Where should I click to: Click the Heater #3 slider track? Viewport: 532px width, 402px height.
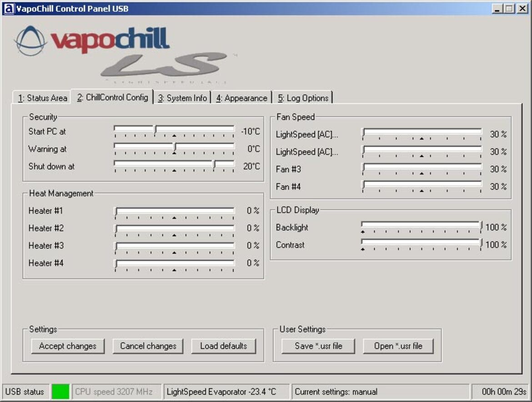(x=175, y=245)
